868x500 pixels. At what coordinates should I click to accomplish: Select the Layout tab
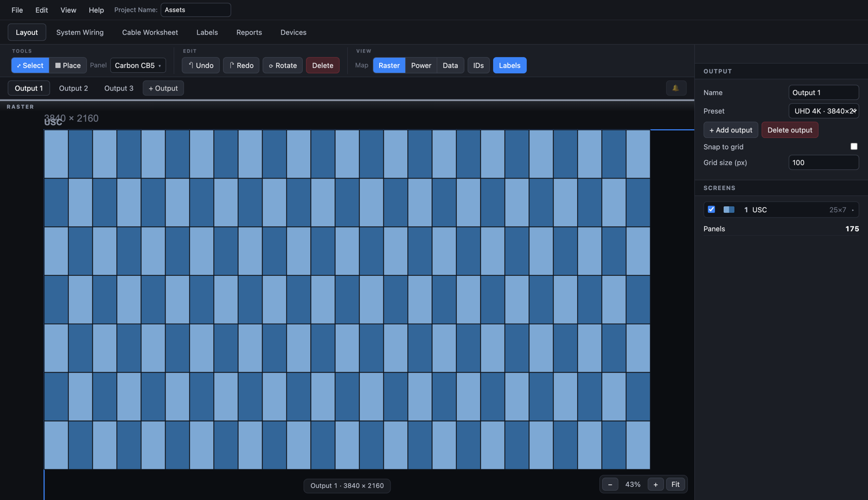click(27, 33)
